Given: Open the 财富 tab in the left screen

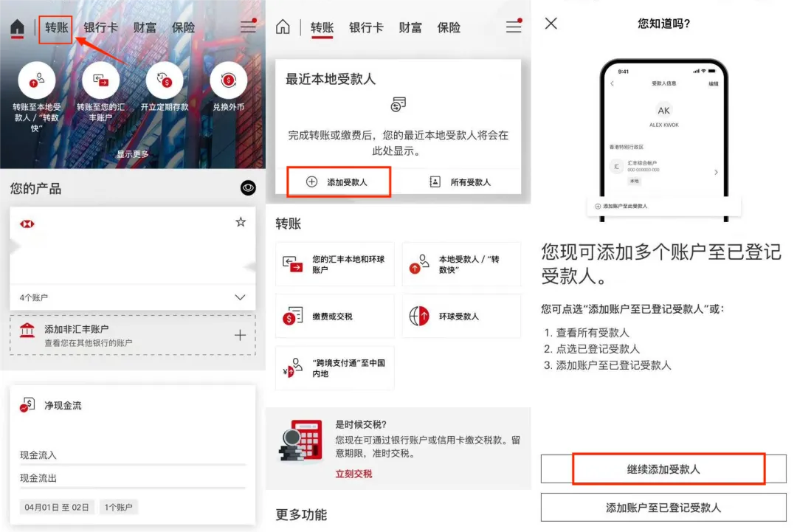Looking at the screenshot, I should point(145,27).
